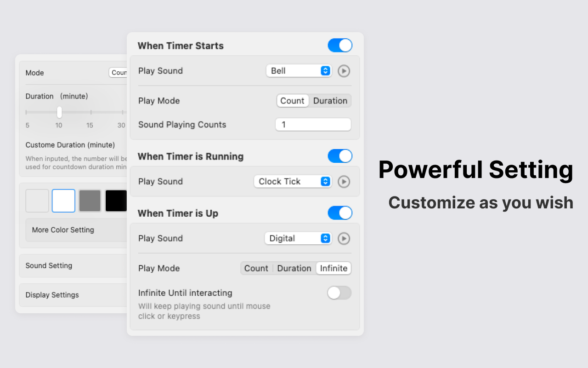Pick the black color swatch
588x368 pixels.
[116, 201]
